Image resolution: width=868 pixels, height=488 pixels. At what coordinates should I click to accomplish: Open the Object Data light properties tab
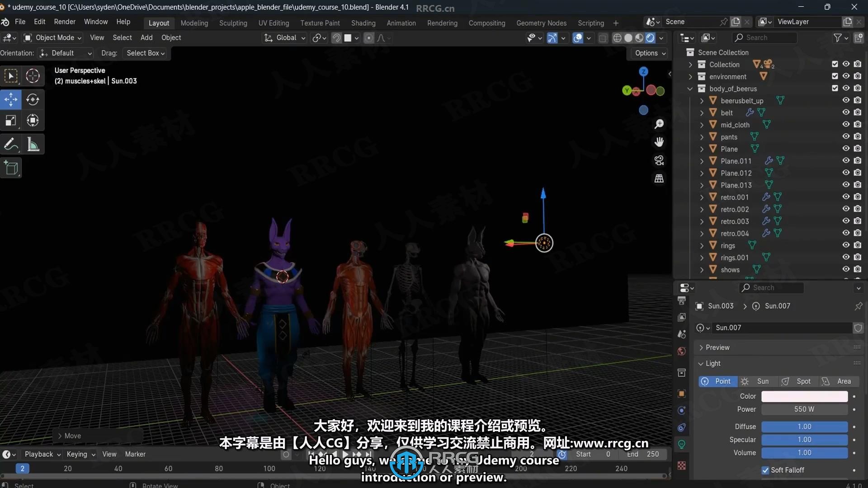coord(682,445)
